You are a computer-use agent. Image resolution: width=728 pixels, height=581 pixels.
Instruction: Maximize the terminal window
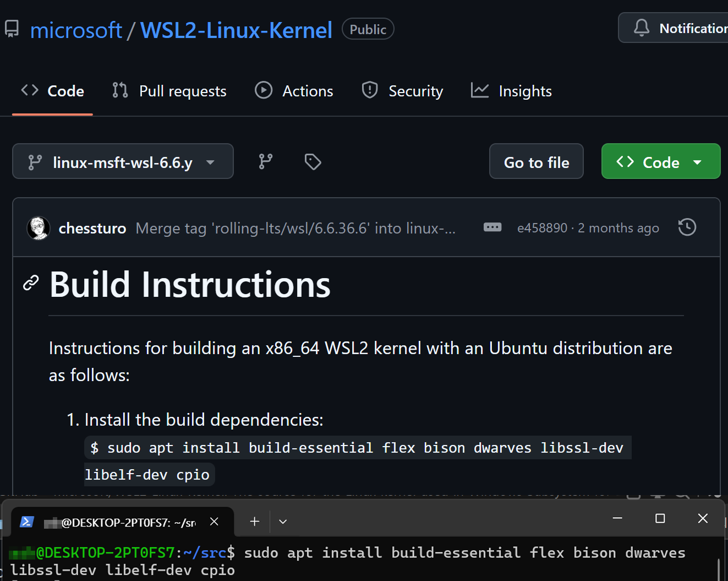coord(660,518)
